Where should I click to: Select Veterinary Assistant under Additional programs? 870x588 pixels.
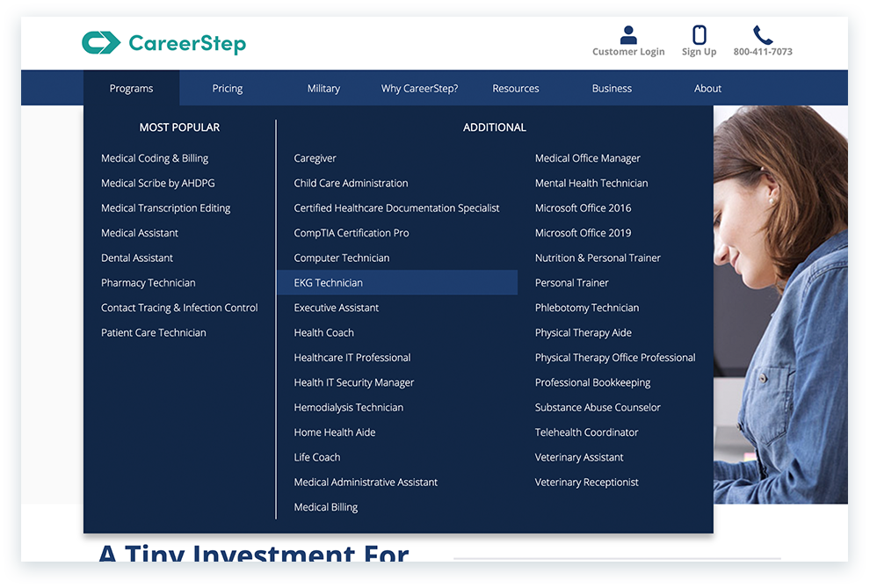(578, 457)
